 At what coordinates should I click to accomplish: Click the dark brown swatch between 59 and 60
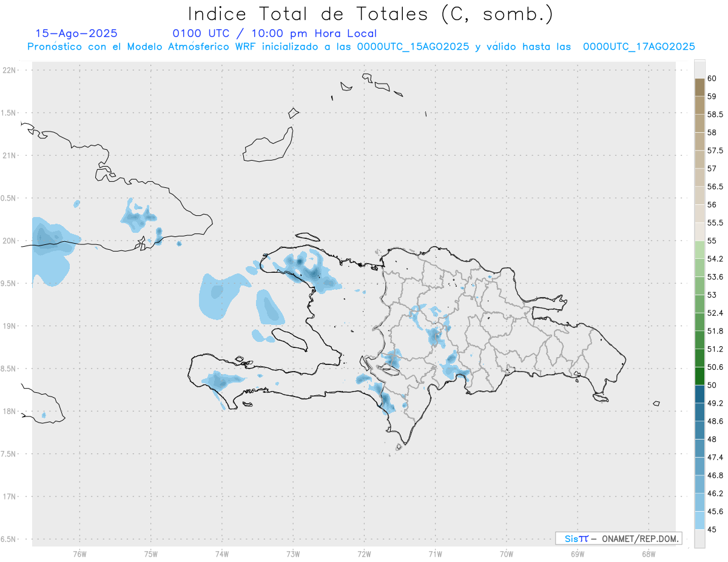699,87
